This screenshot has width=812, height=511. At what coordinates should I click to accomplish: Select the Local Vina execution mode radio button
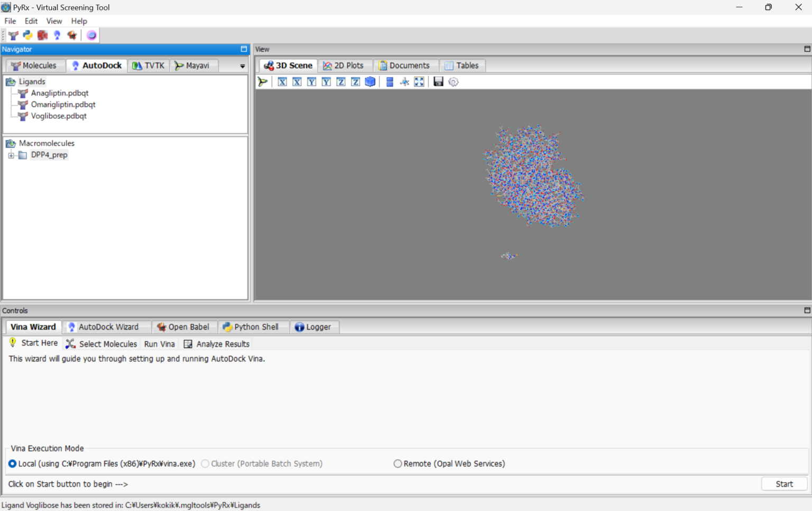(12, 463)
